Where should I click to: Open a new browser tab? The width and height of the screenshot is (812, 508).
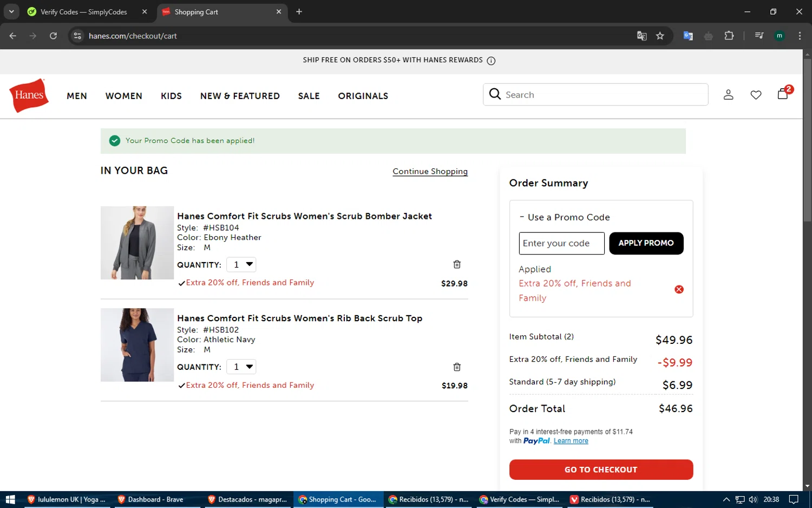pyautogui.click(x=299, y=11)
